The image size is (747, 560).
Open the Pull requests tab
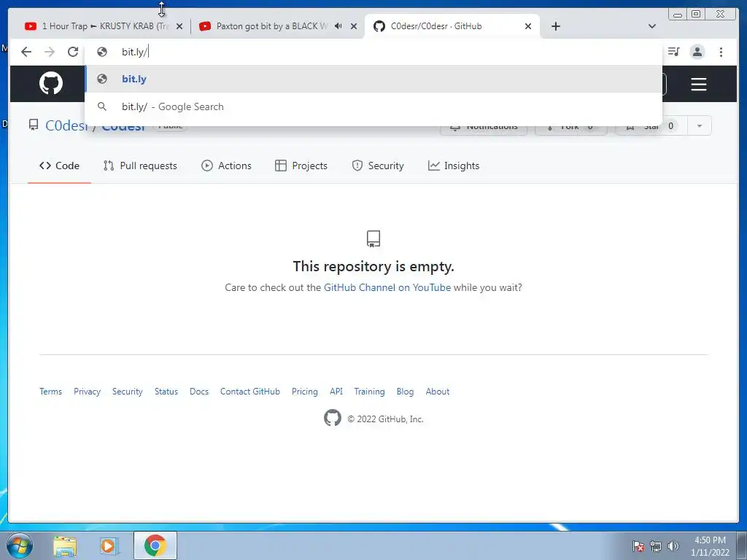(x=140, y=166)
